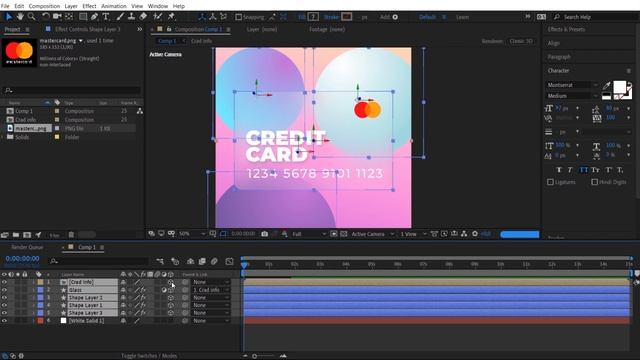
Task: Select the Pen tool
Action: point(94,17)
